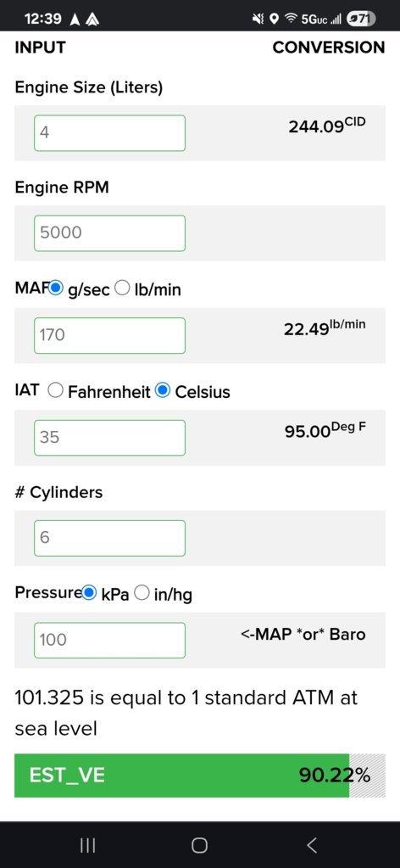The width and height of the screenshot is (400, 868).
Task: Choose Fahrenheit for IAT units
Action: point(55,391)
